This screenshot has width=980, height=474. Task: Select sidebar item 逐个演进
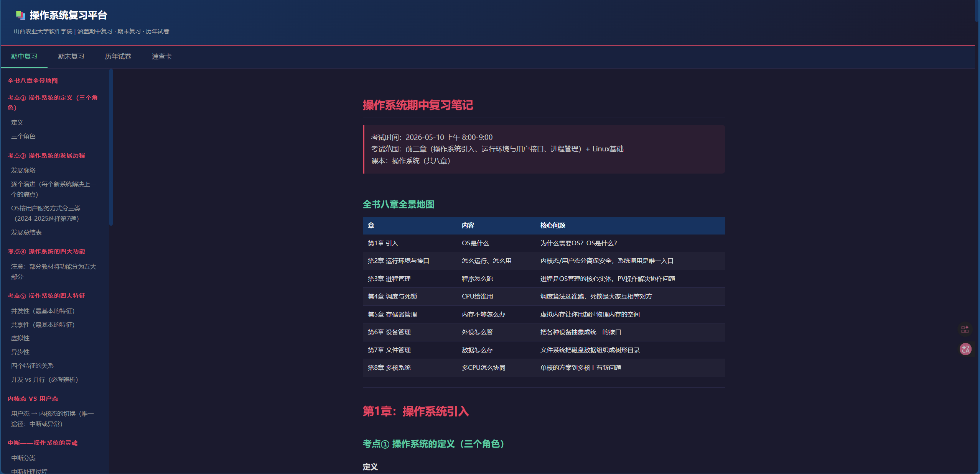click(x=54, y=189)
